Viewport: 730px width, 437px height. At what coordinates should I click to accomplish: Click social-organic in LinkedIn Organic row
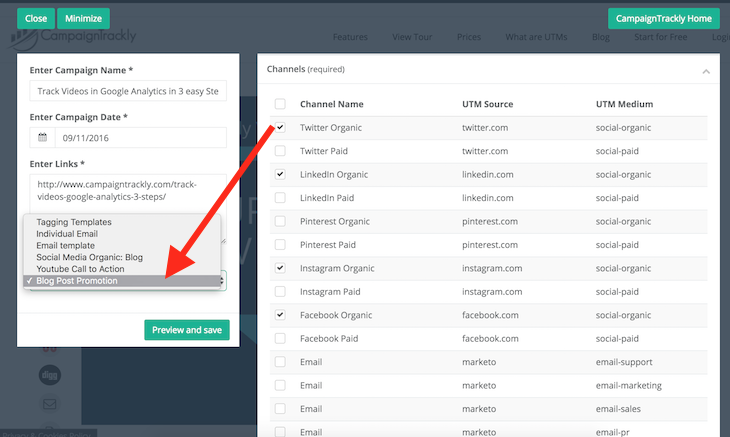point(623,175)
